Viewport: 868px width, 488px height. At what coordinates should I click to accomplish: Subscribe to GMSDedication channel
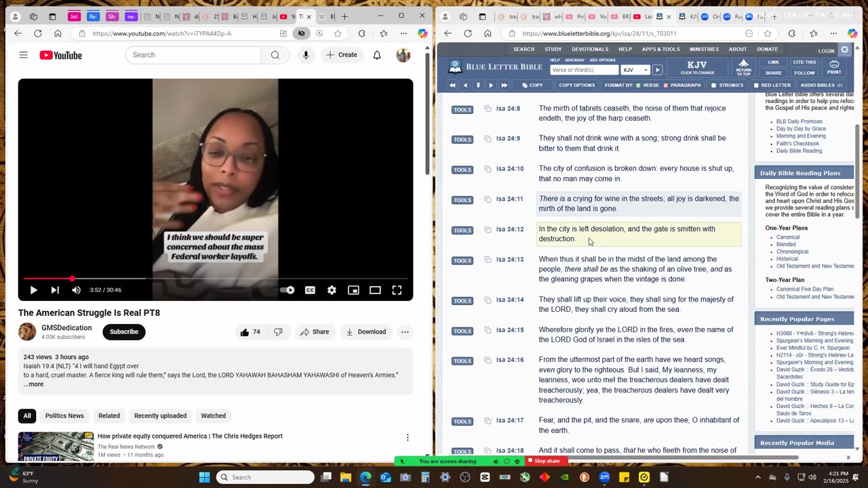click(124, 332)
